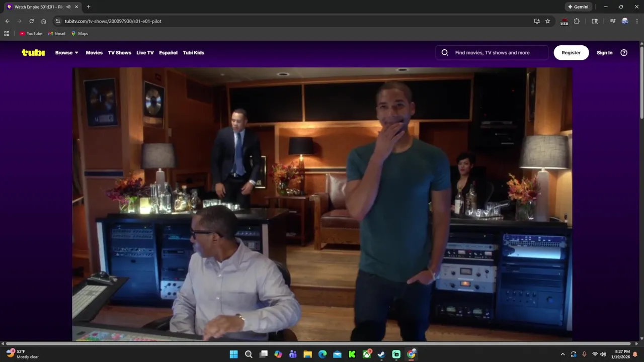Click the Sign In link
Image resolution: width=644 pixels, height=362 pixels.
604,52
